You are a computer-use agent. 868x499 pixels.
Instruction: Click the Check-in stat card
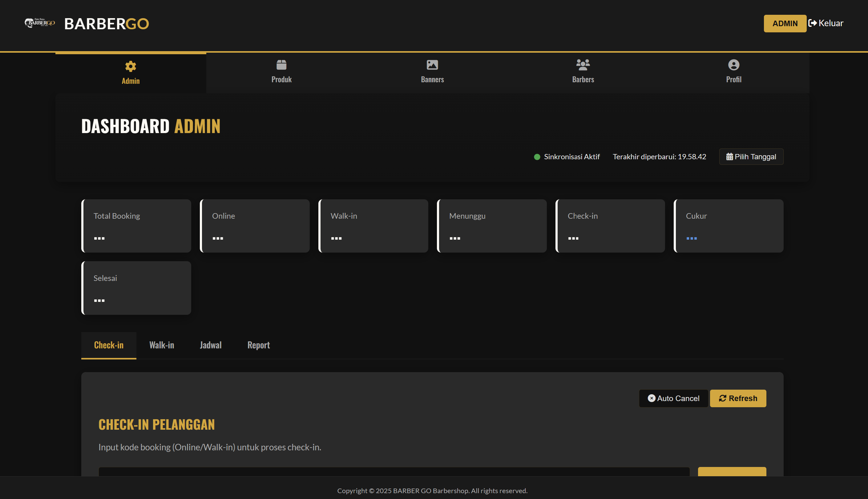[x=610, y=226]
